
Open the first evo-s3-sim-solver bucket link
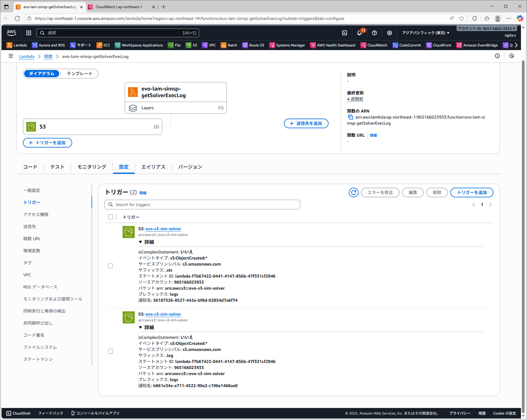163,229
